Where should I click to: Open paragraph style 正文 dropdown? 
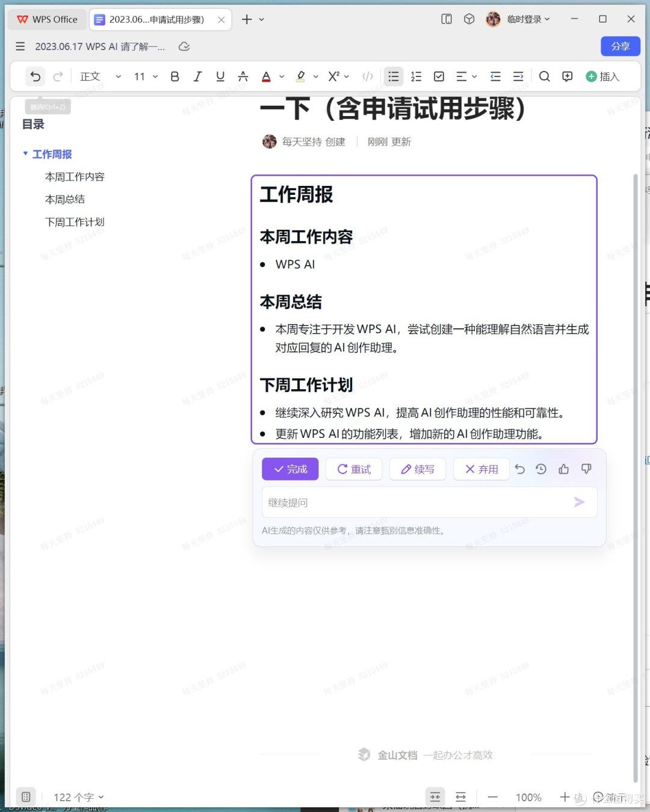(x=101, y=76)
